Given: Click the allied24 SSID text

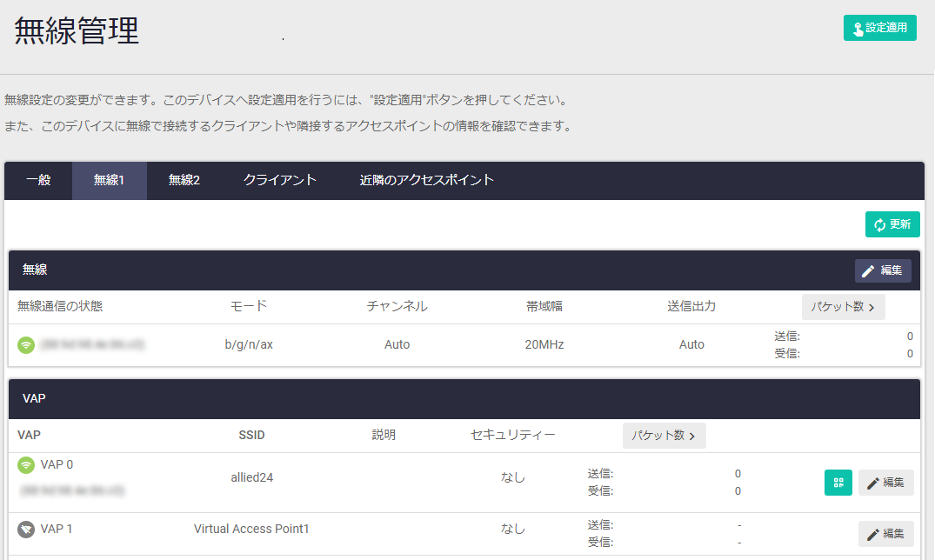Looking at the screenshot, I should click(x=251, y=477).
